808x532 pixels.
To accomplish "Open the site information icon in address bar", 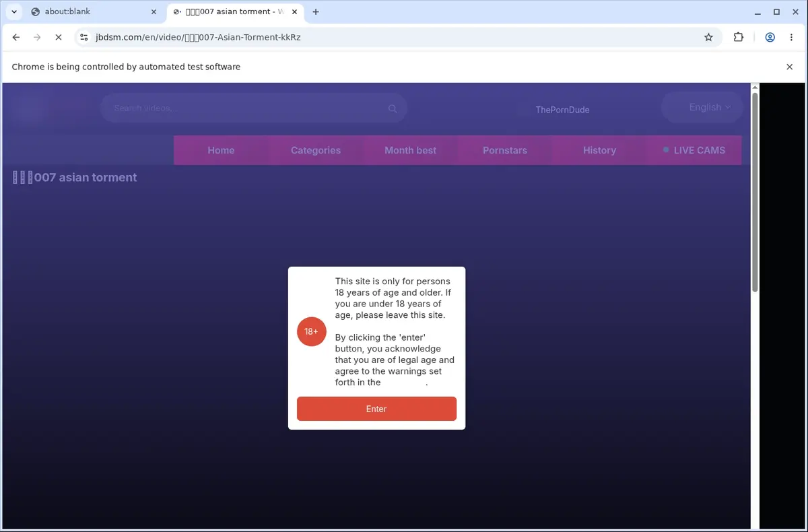I will tap(83, 38).
